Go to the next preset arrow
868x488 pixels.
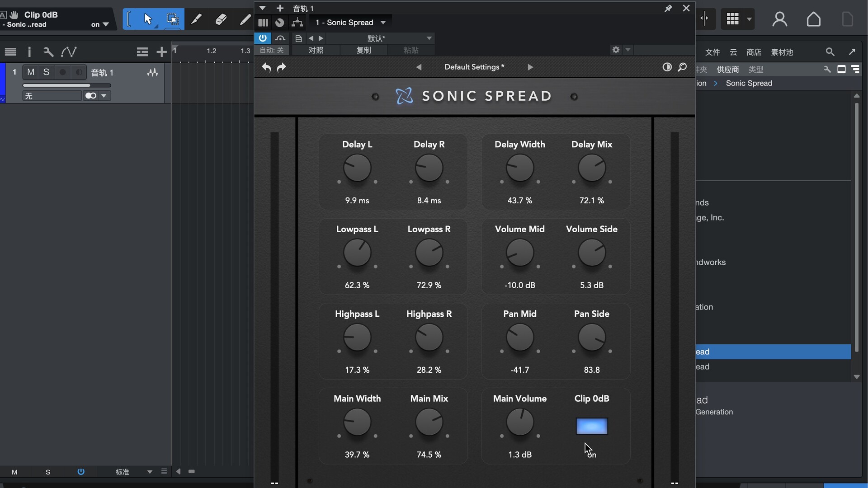(x=530, y=67)
